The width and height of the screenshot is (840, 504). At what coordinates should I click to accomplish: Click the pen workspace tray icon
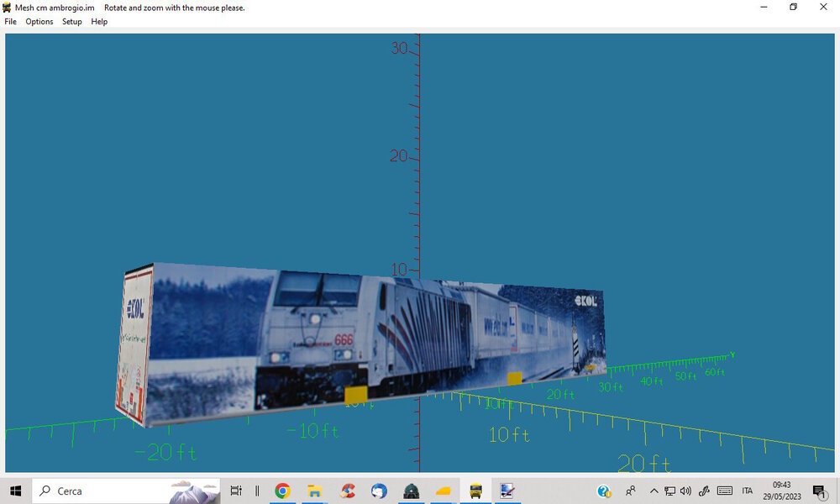(x=704, y=491)
